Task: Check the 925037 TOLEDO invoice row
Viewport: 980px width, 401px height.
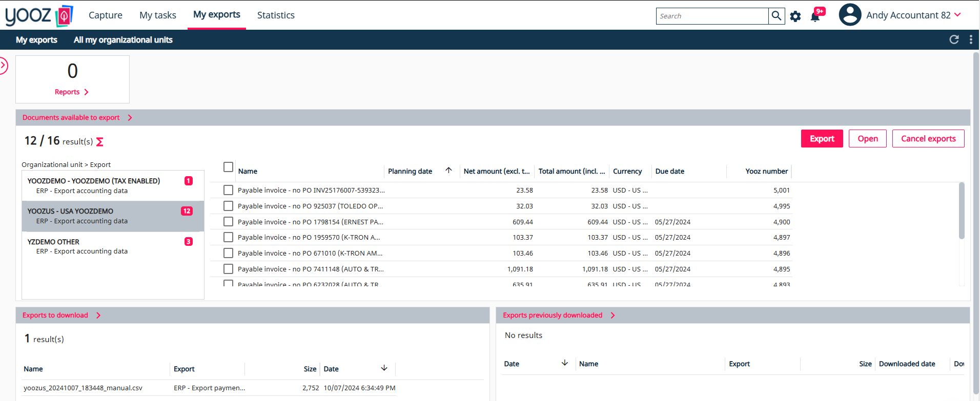Action: pos(229,206)
